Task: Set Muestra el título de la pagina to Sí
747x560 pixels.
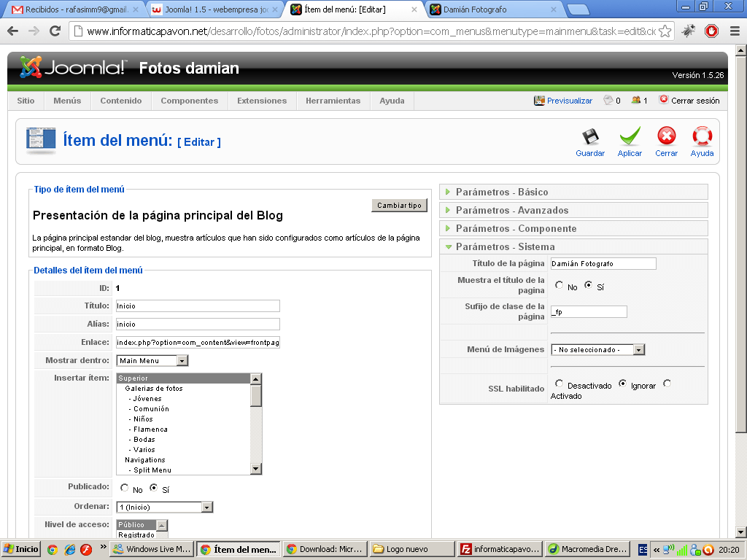Action: click(589, 285)
